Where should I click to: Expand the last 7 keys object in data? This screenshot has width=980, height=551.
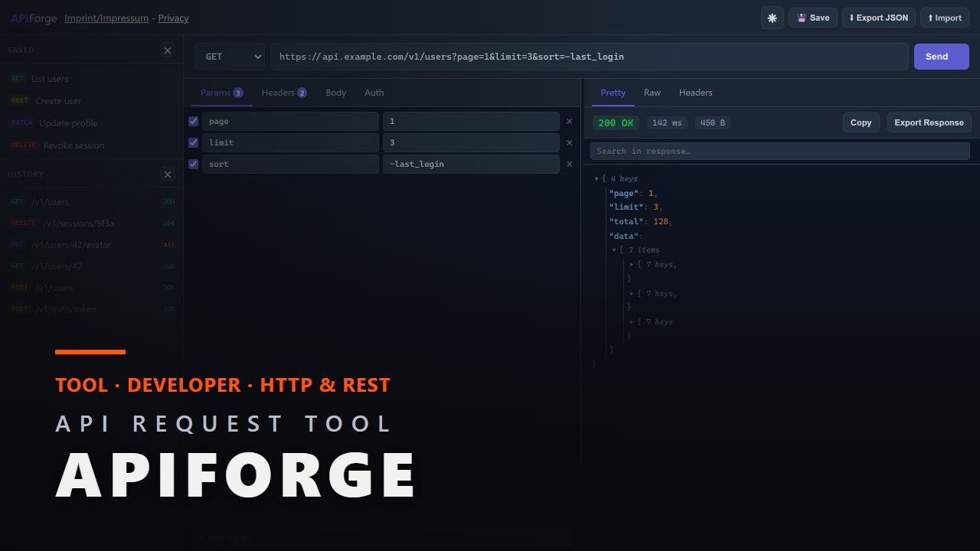point(632,322)
